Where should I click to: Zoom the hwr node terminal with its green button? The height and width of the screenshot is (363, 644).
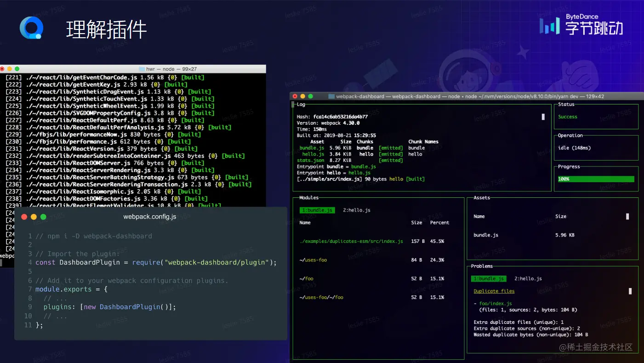17,69
